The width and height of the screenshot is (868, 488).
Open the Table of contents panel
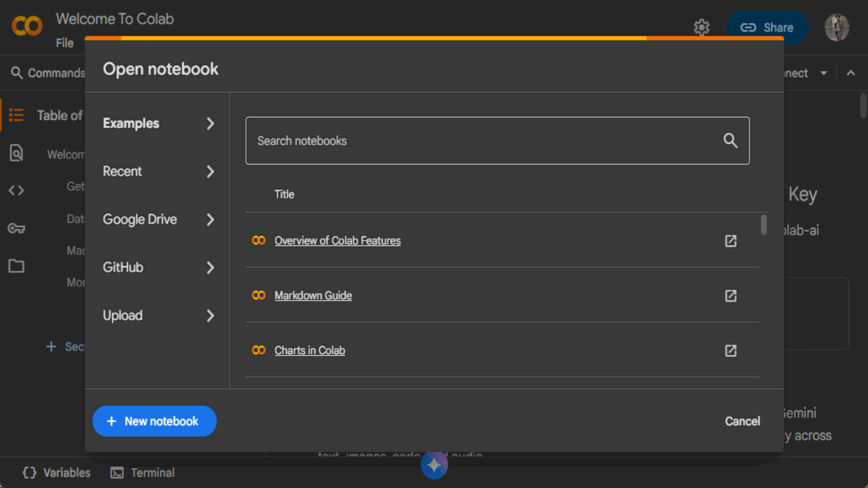[16, 115]
